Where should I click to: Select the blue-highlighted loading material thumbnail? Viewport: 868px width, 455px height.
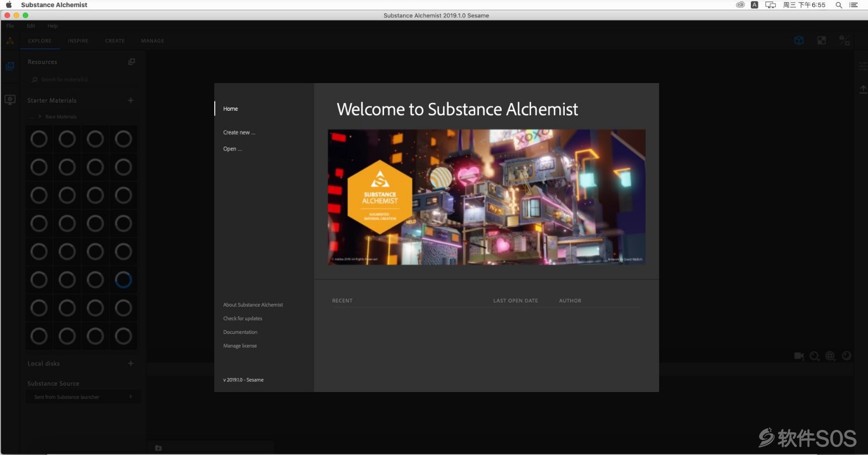tap(123, 280)
